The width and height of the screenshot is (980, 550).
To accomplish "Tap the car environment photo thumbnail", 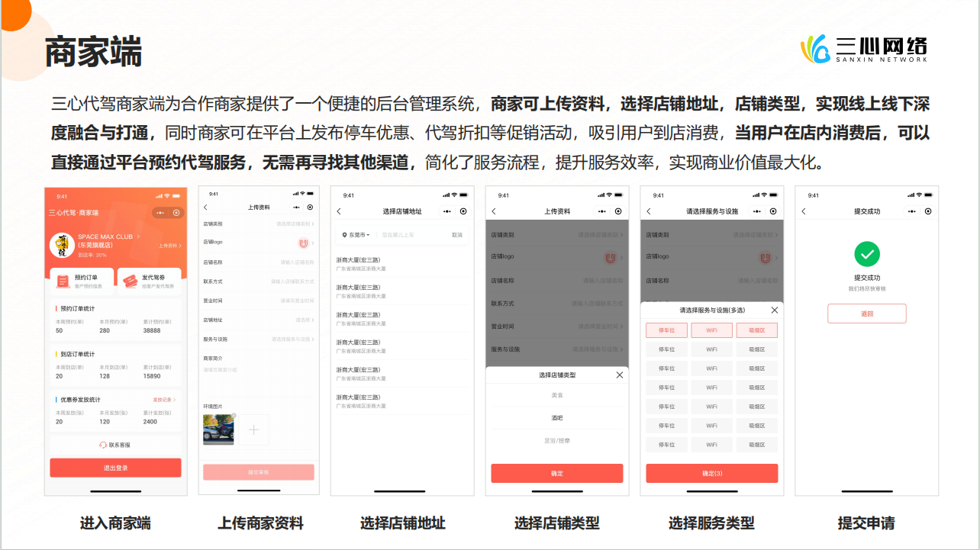I will coord(219,428).
